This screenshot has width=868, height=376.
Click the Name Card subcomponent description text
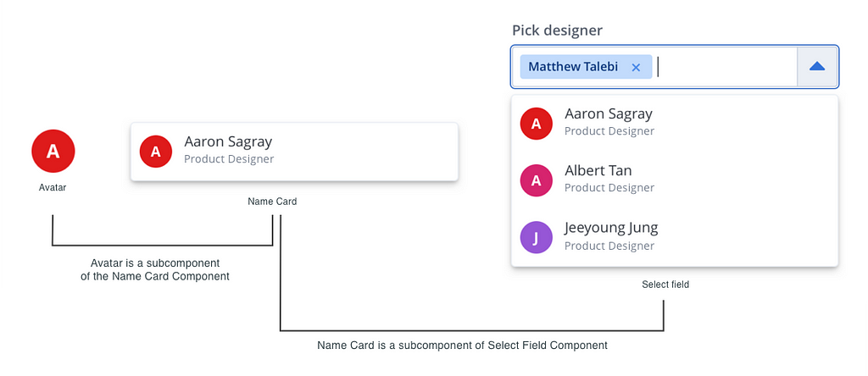[462, 346]
